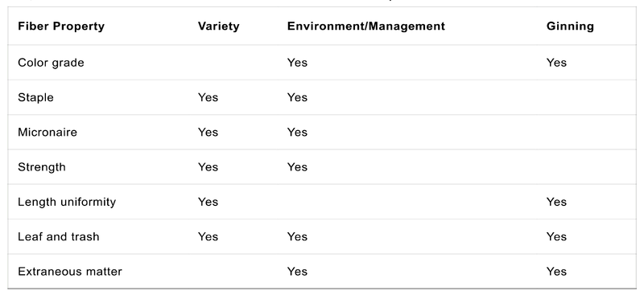Select the Micronaire row label
The image size is (644, 295).
[47, 132]
